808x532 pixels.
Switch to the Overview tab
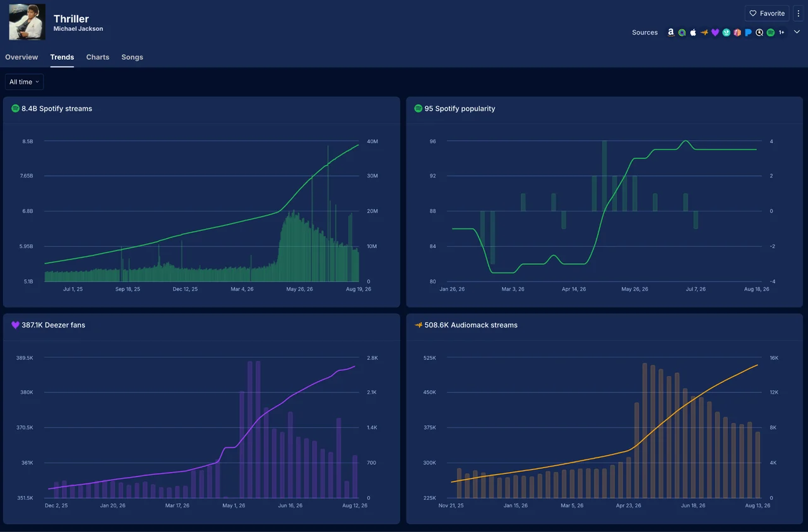pos(21,57)
